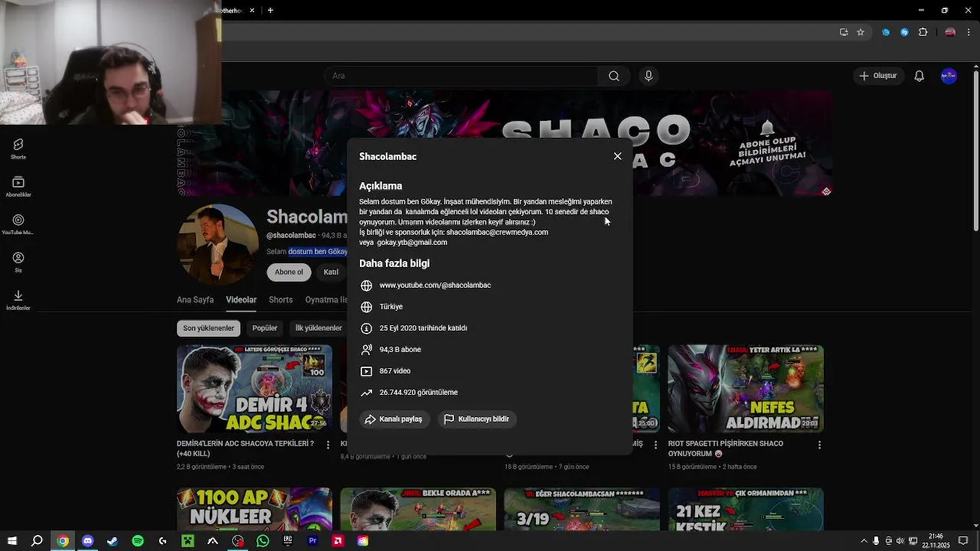Open the YouTube notifications bell

[919, 76]
